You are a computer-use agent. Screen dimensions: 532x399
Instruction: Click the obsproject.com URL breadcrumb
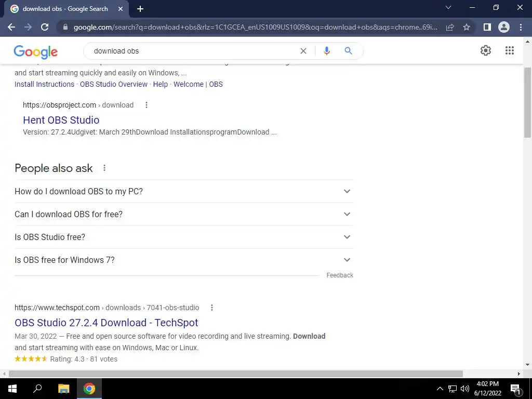tap(78, 105)
